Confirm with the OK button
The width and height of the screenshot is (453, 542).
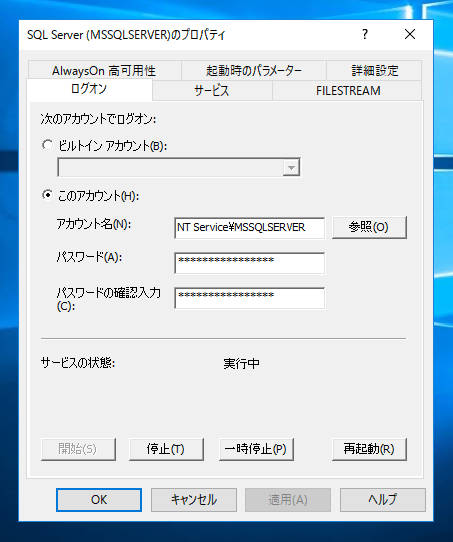tap(99, 500)
